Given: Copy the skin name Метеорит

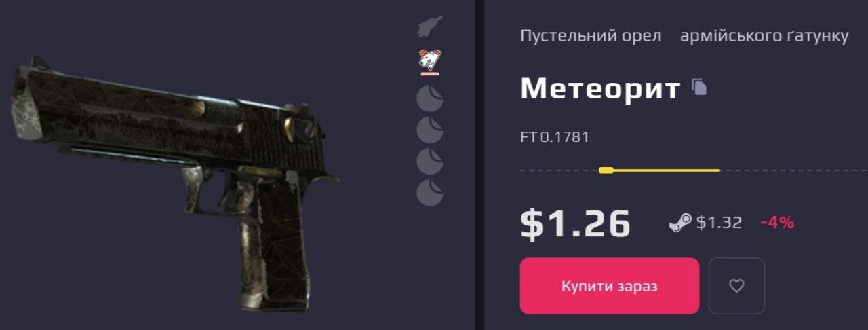Looking at the screenshot, I should pyautogui.click(x=699, y=87).
